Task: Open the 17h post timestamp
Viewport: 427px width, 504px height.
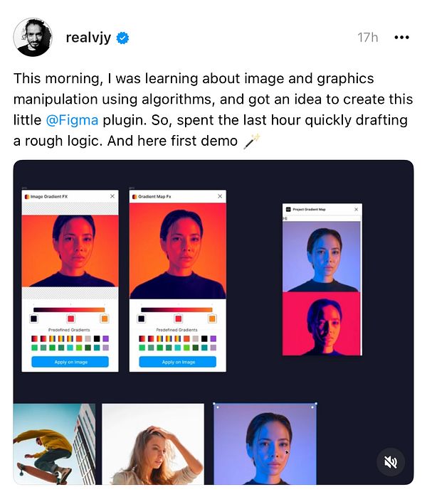Action: [x=367, y=38]
